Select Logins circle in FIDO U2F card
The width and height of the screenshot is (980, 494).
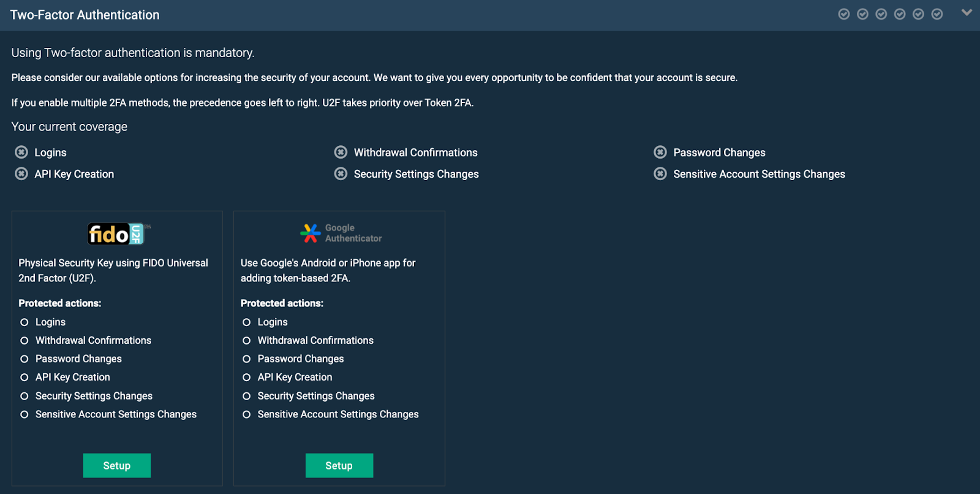click(x=24, y=322)
